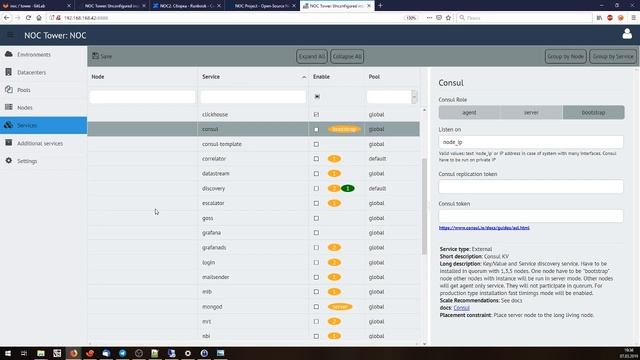Select the login service row
This screenshot has width=640, height=360.
pyautogui.click(x=253, y=262)
